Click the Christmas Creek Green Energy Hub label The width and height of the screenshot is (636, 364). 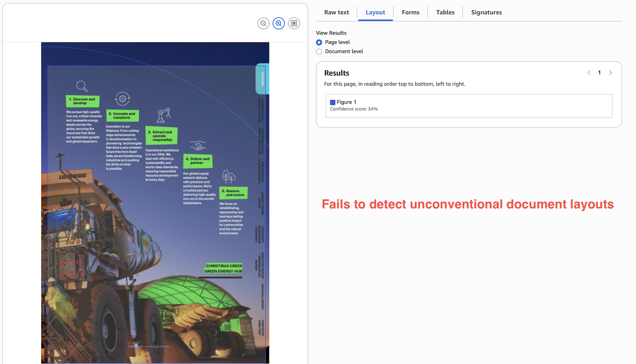pyautogui.click(x=223, y=268)
